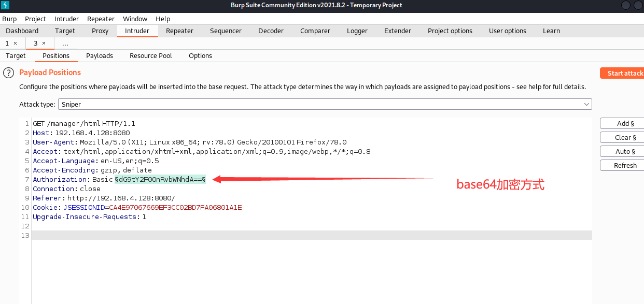This screenshot has width=644, height=304.
Task: Open the Burp menu
Action: click(x=9, y=19)
